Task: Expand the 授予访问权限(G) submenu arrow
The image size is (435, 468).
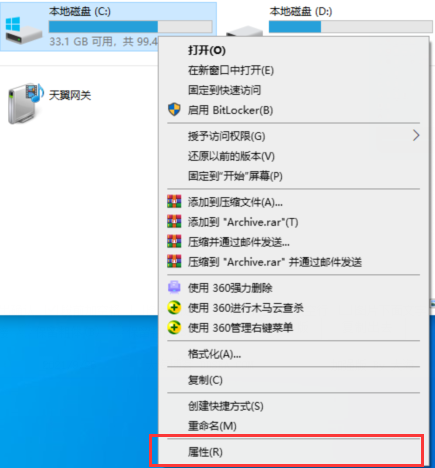Action: click(416, 136)
